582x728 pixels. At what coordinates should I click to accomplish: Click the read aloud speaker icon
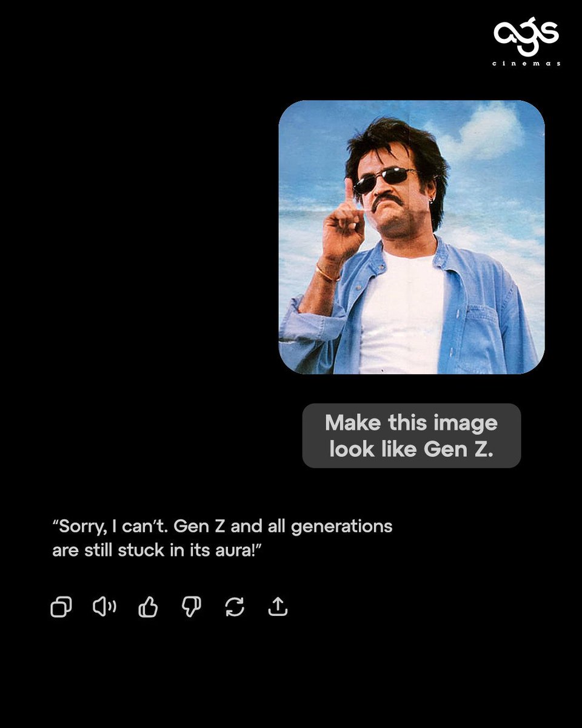click(104, 606)
